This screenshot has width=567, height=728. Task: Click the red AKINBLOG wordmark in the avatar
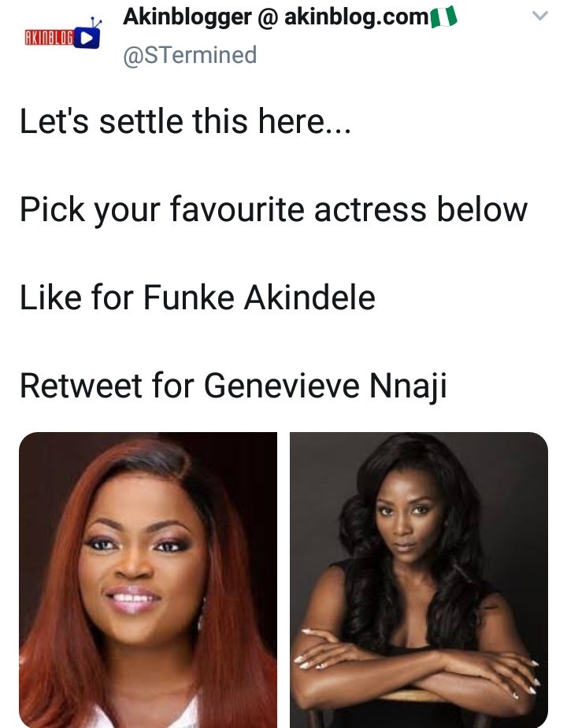pyautogui.click(x=49, y=38)
